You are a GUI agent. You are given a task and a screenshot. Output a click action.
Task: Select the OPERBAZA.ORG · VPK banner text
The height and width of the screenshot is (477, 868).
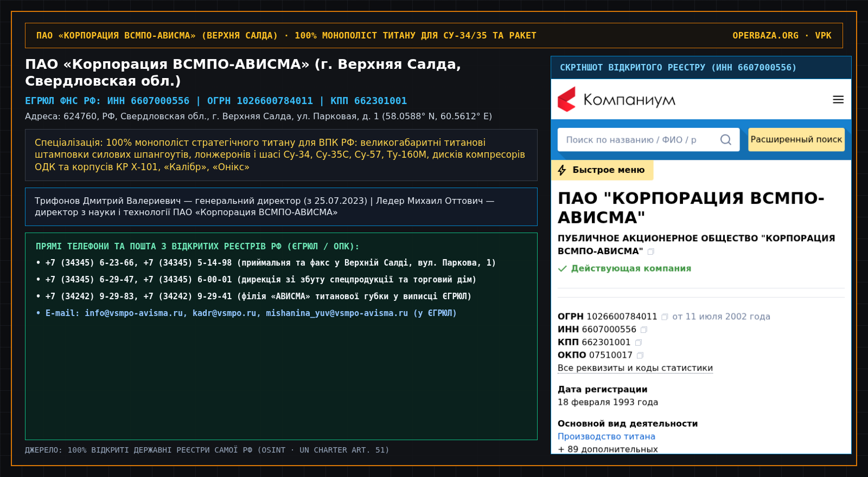coord(782,36)
